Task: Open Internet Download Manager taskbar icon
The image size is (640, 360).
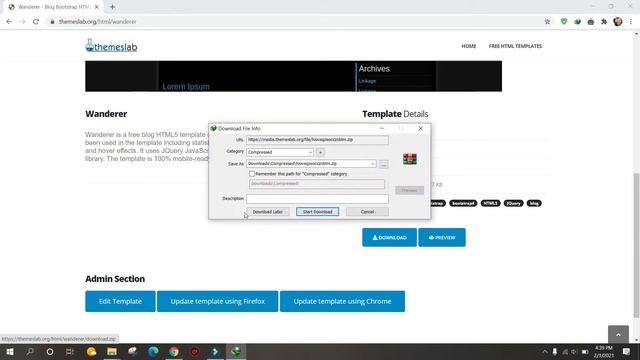Action: coord(236,351)
